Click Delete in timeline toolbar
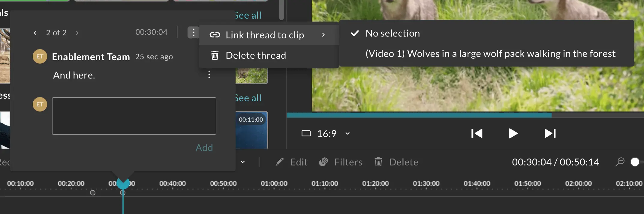The height and width of the screenshot is (214, 644). [x=396, y=162]
